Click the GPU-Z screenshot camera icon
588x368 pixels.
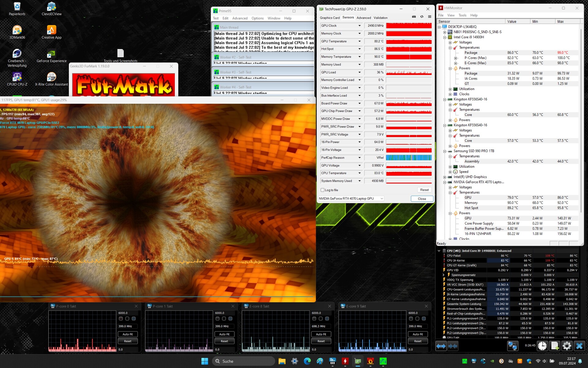pos(414,17)
